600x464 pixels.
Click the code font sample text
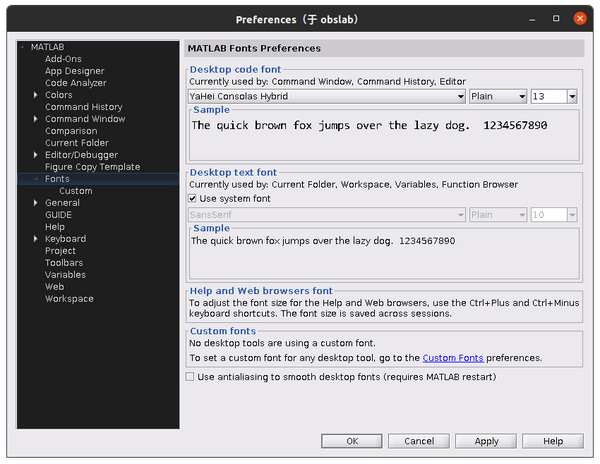coord(369,125)
